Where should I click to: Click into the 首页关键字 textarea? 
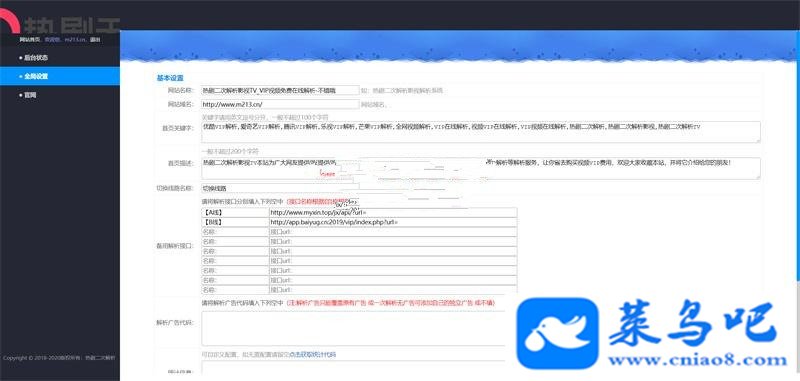pyautogui.click(x=480, y=132)
